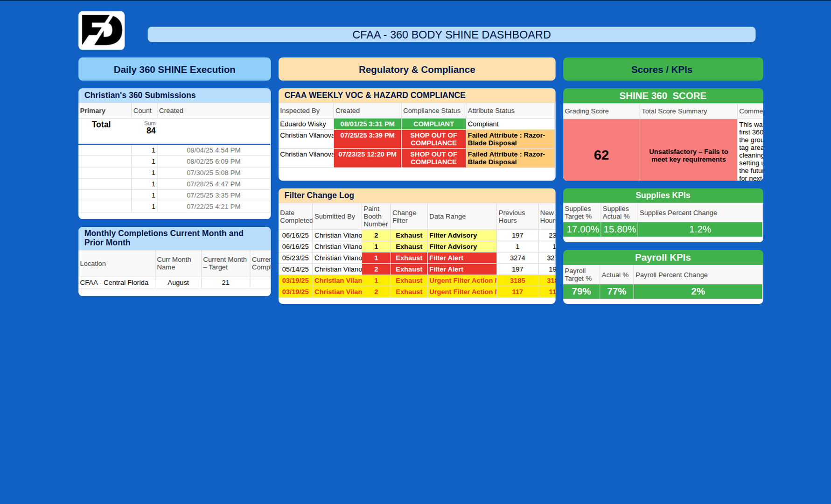
Task: Click the Unsatisfactory score summary cell
Action: [x=689, y=150]
